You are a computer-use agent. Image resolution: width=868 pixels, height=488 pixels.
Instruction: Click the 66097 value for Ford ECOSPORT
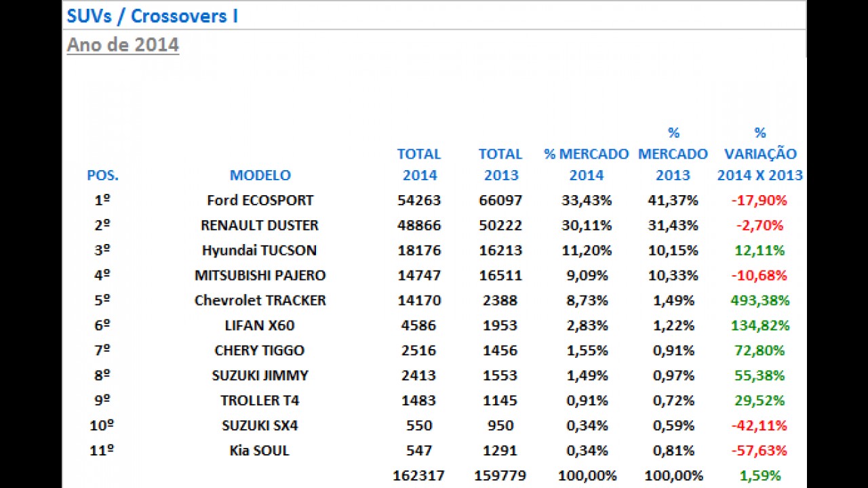point(500,201)
